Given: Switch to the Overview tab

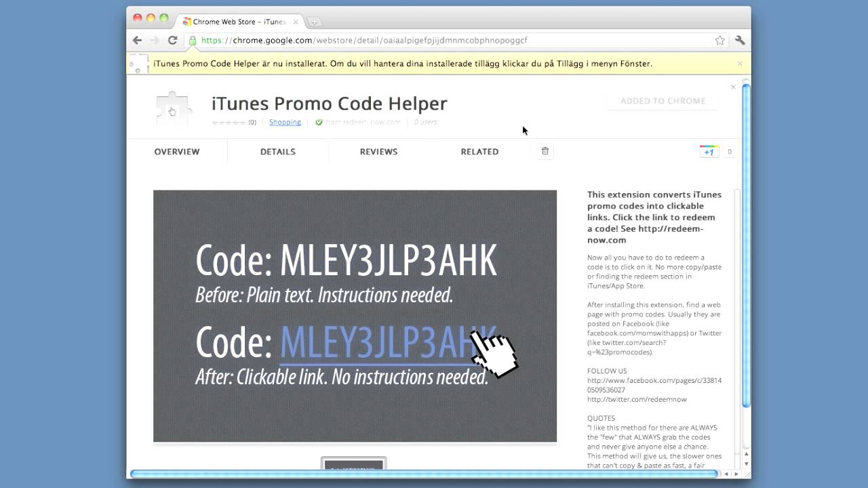Looking at the screenshot, I should pos(177,152).
